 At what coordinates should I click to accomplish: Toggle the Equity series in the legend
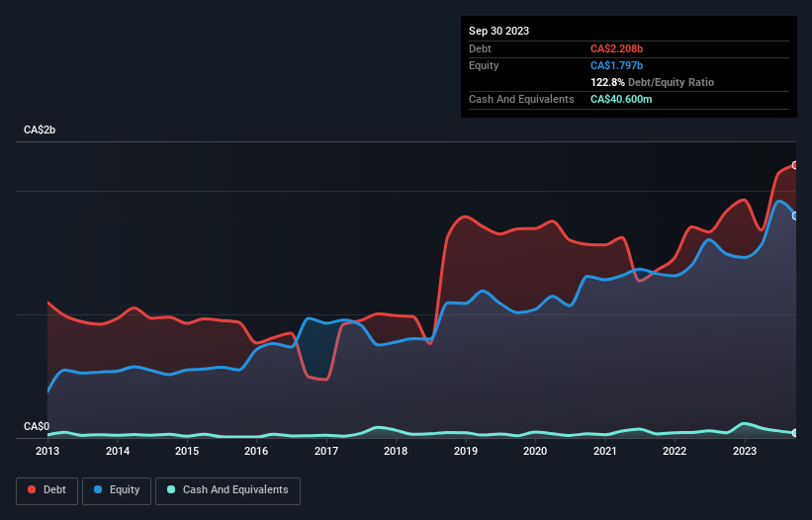[117, 490]
